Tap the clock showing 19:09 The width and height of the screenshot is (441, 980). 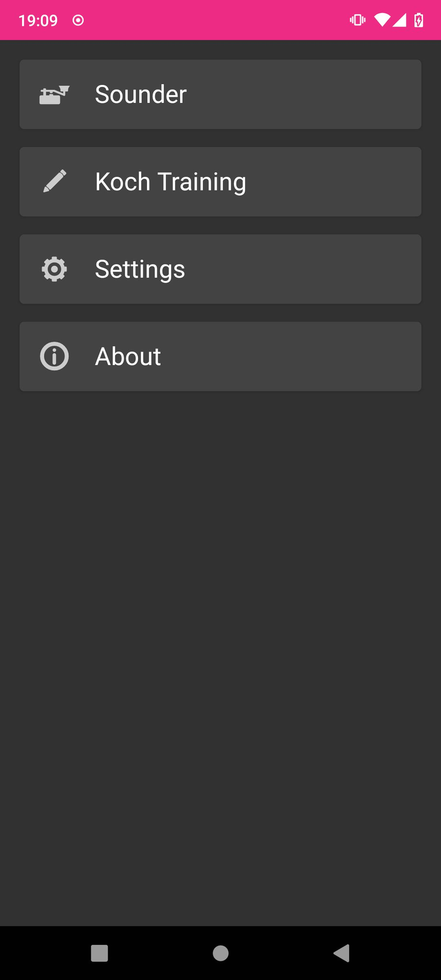(38, 20)
